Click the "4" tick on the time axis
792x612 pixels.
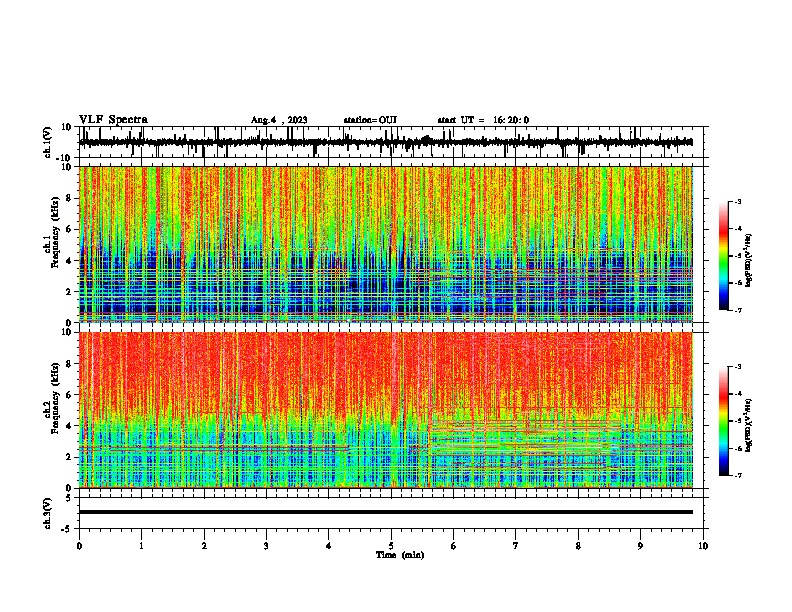coord(329,546)
